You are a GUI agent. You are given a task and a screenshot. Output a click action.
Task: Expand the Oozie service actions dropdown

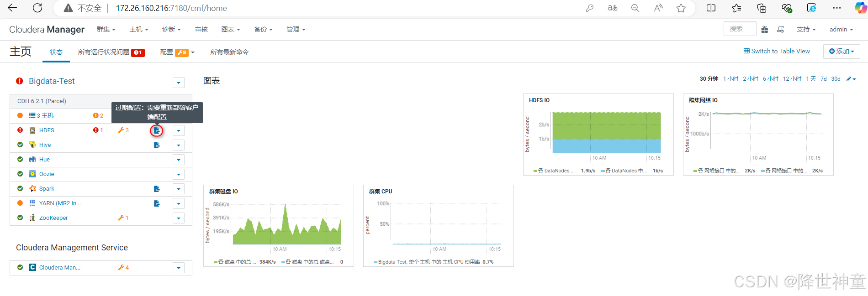point(179,174)
